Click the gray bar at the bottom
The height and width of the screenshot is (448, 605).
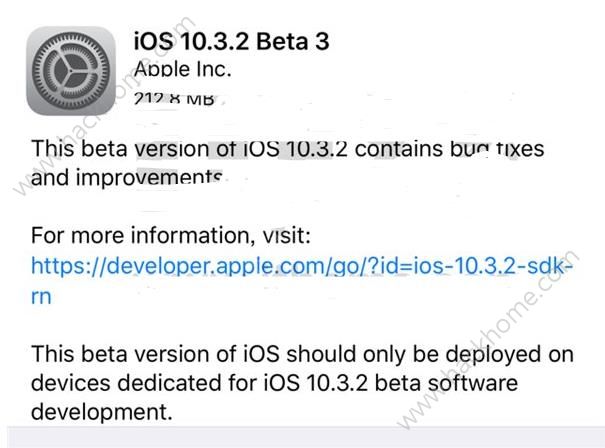pyautogui.click(x=302, y=440)
